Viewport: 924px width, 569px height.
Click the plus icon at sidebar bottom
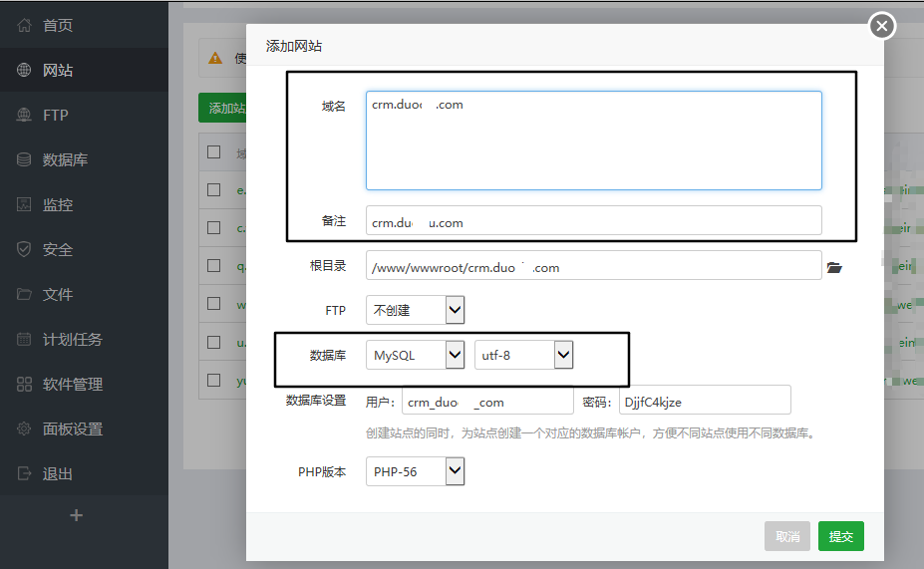coord(76,515)
